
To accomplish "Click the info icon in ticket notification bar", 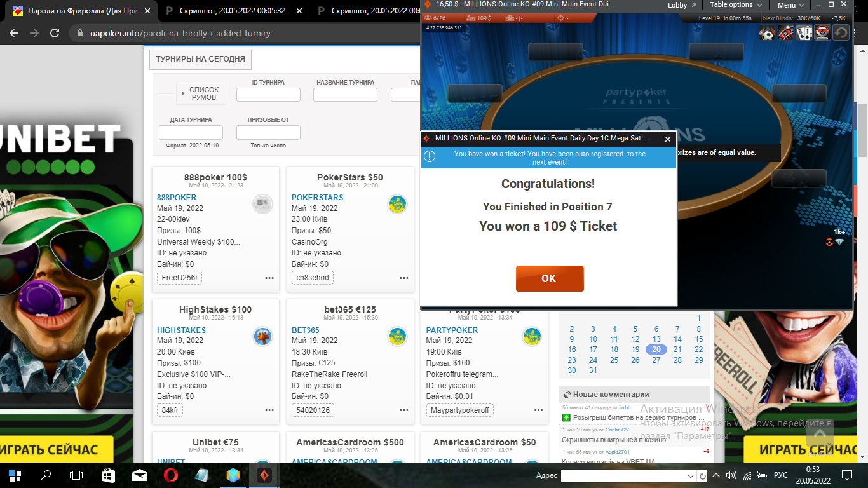I will [x=430, y=156].
